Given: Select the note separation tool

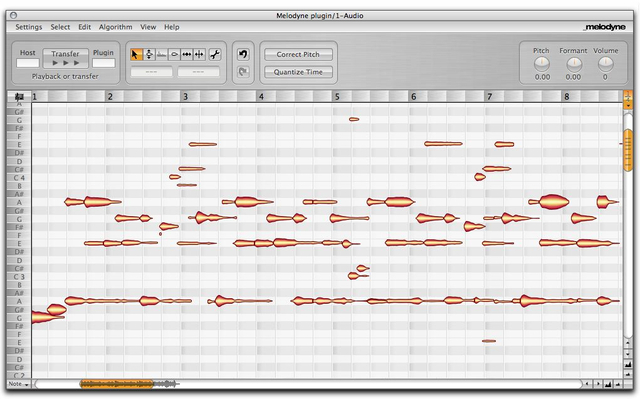Looking at the screenshot, I should point(199,54).
